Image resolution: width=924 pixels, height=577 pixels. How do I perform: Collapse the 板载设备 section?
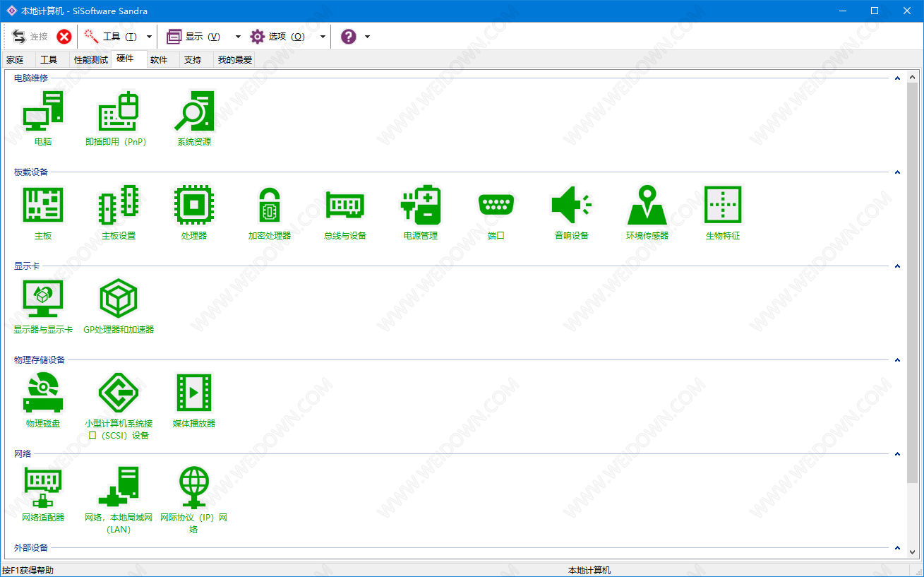pos(898,172)
